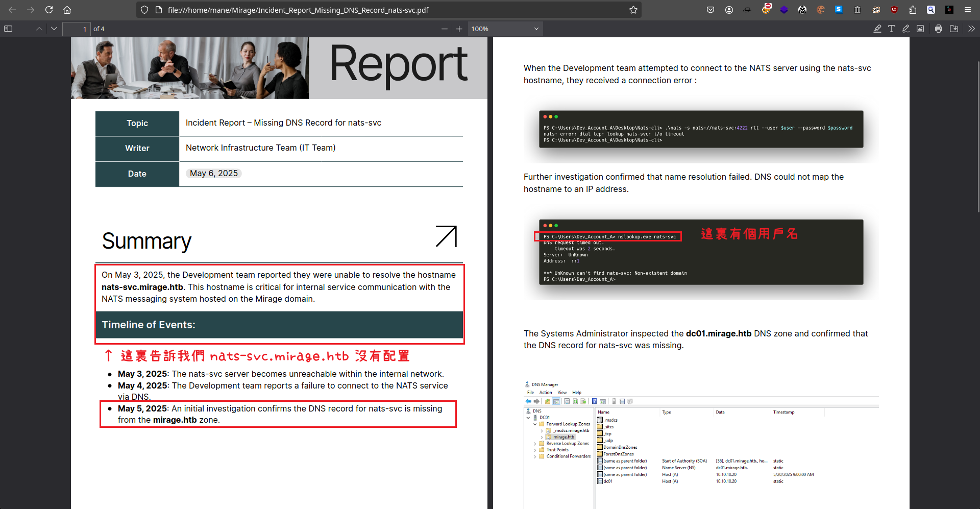This screenshot has width=980, height=509.
Task: Click the 'Summary' heading text
Action: click(x=146, y=241)
